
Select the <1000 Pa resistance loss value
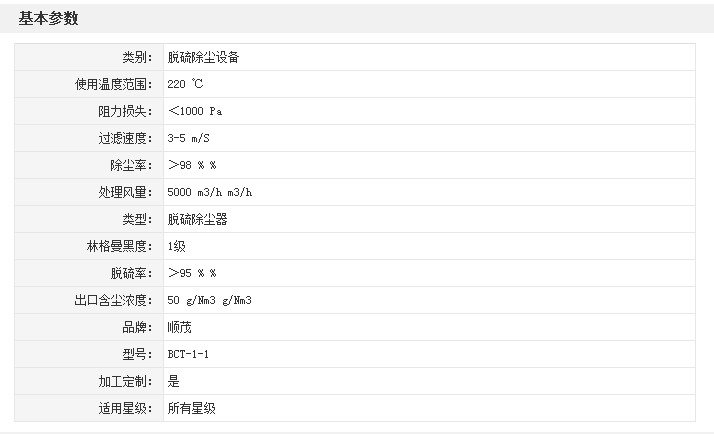point(195,111)
